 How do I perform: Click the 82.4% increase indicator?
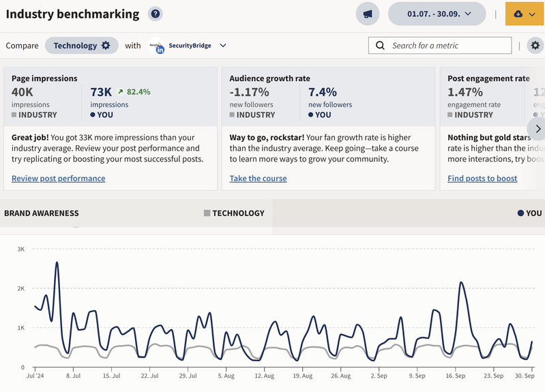(134, 92)
